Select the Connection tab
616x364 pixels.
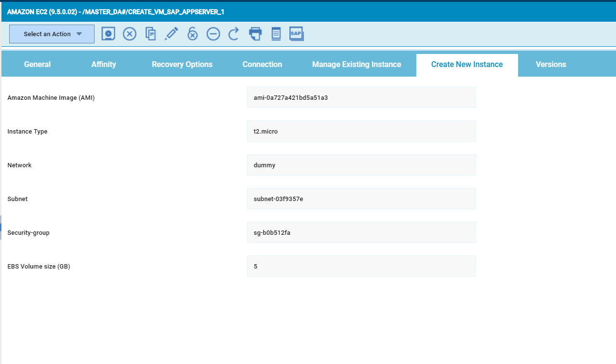(262, 65)
